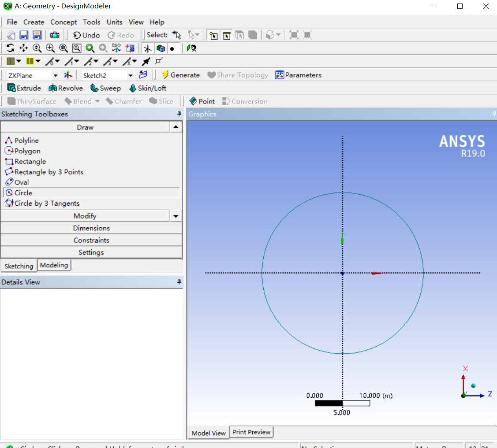The image size is (497, 448).
Task: Capture image with the camera icon
Action: click(x=55, y=35)
